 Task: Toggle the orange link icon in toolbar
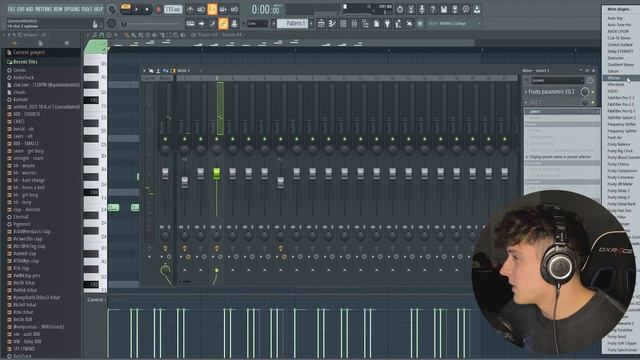coord(223,24)
